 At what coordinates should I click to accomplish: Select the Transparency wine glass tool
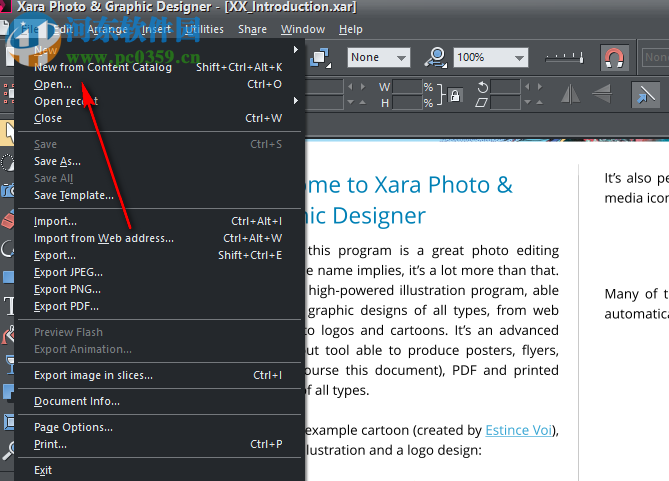pos(9,364)
